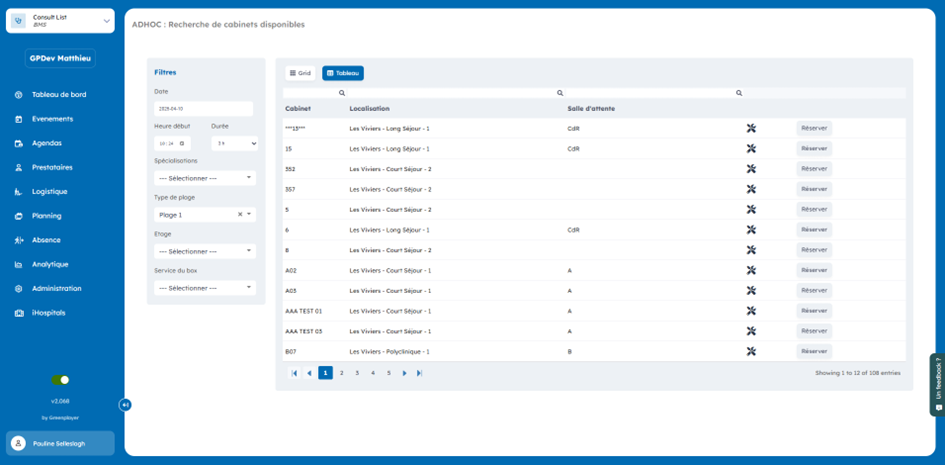945x465 pixels.
Task: Click the Administration gear icon
Action: (x=19, y=289)
